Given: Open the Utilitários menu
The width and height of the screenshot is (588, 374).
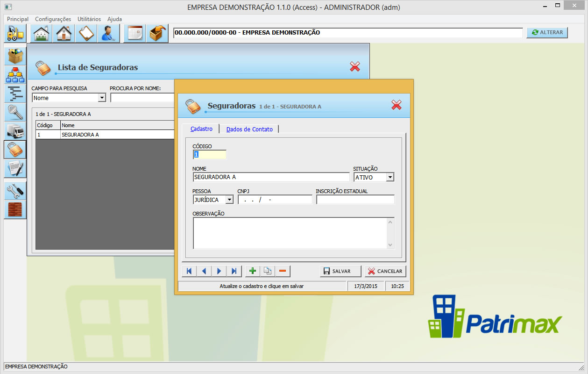Looking at the screenshot, I should click(89, 19).
